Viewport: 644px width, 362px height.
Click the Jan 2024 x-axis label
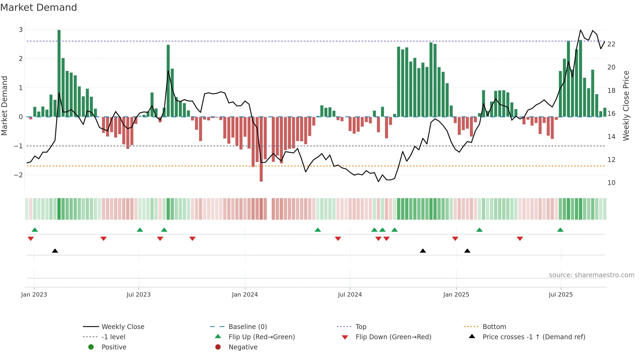(245, 295)
